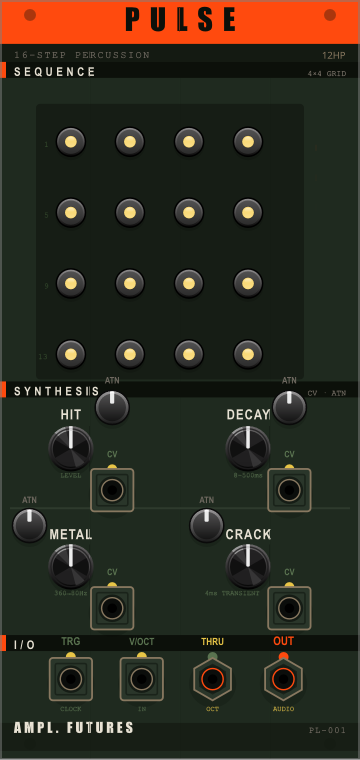Click the orange OUT indicator LED
Image resolution: width=360 pixels, height=760 pixels.
tap(283, 656)
